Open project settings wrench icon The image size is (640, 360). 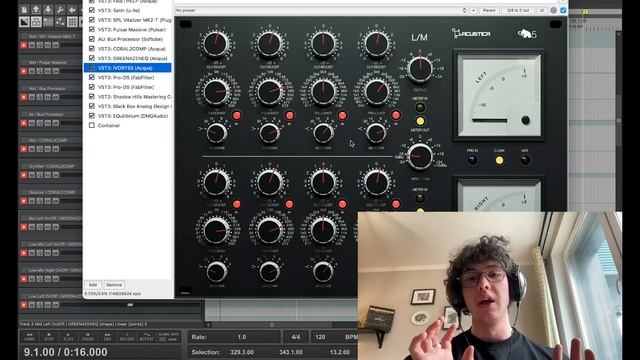coord(60,9)
